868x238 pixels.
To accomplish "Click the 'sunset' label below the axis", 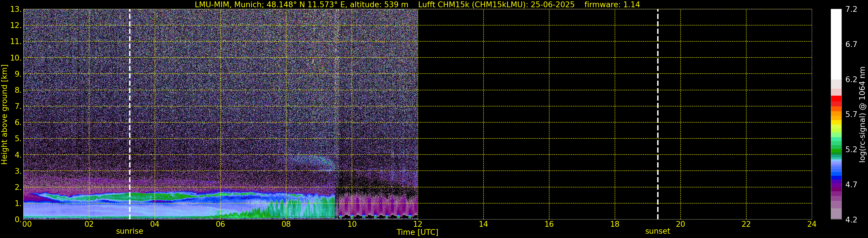I will pyautogui.click(x=657, y=231).
